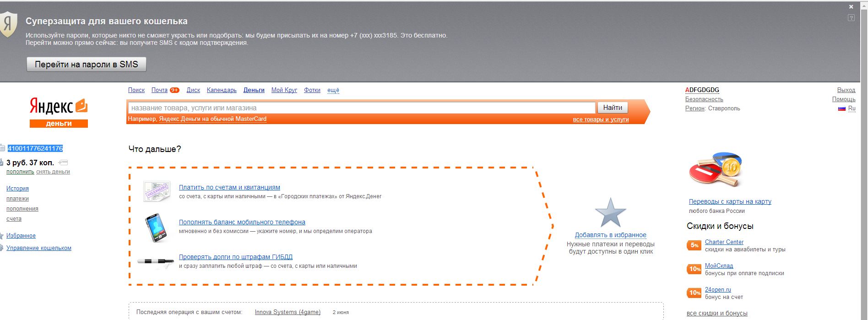Viewport: 868px width, 320px height.
Task: Open История in the left sidebar
Action: point(17,189)
